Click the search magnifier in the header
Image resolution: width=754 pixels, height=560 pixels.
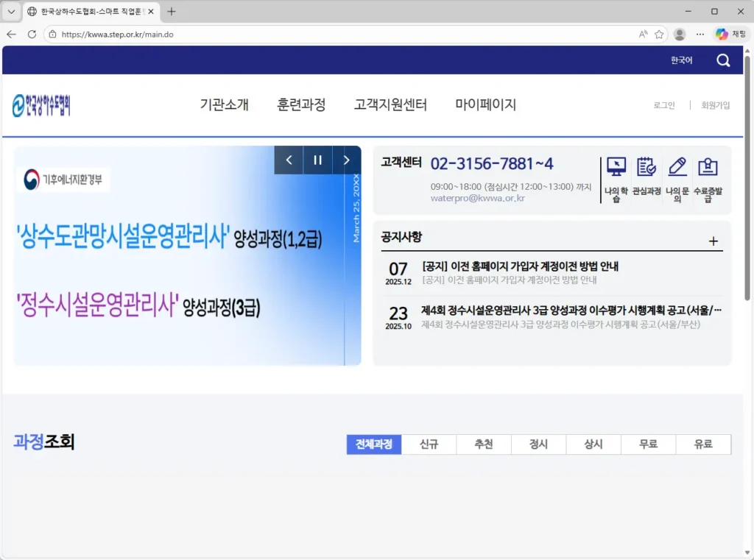723,60
